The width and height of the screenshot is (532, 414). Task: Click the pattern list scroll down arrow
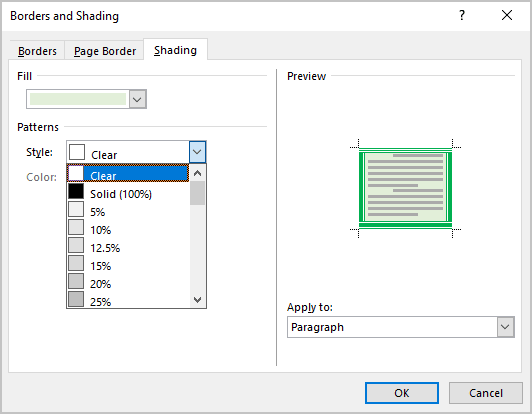tap(197, 300)
